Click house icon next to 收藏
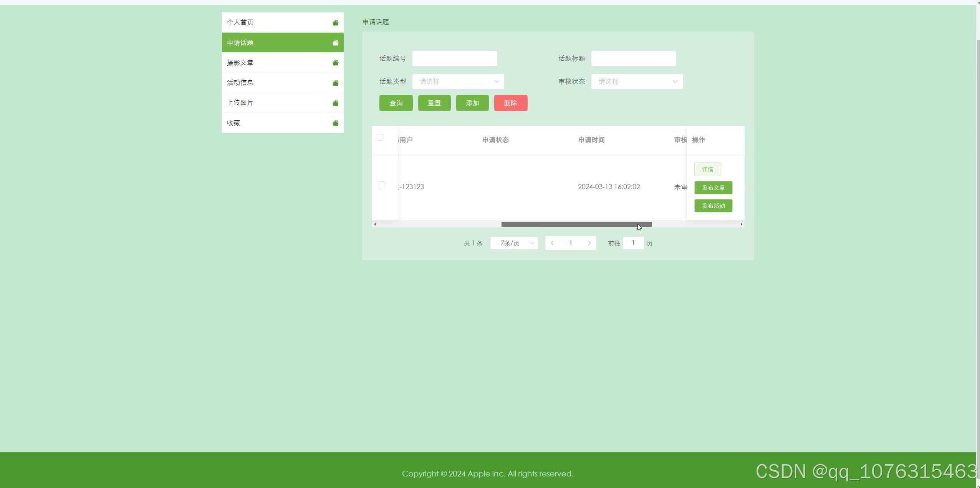Screen dimensions: 980x488 pyautogui.click(x=335, y=123)
